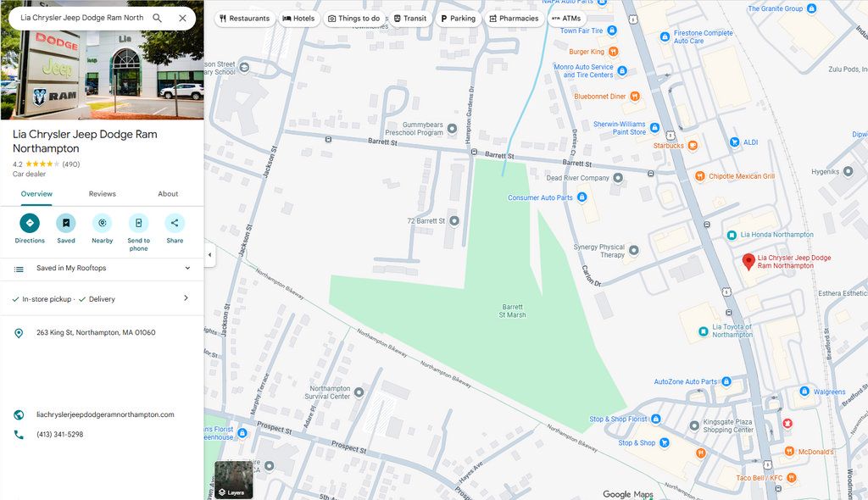Select the Starbucks marker
Viewport: 868px width, 500px height.
(692, 146)
